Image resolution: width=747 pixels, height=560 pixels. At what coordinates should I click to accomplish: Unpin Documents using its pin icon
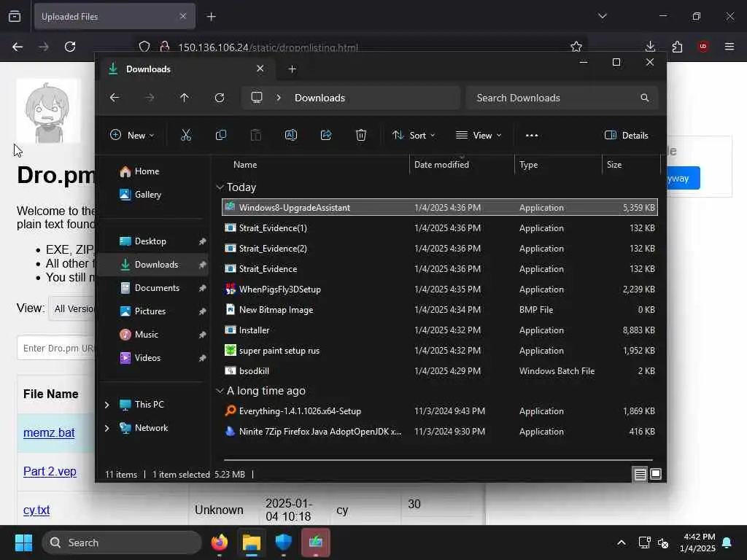coord(202,288)
